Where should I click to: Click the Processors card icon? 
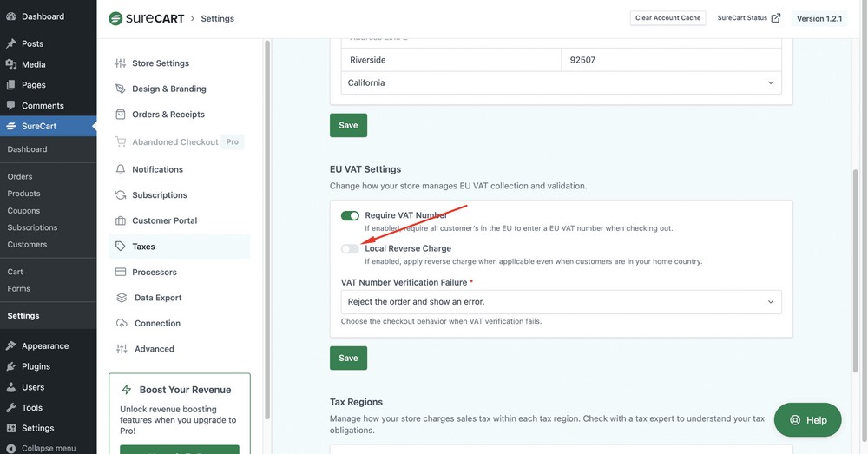[x=121, y=273]
